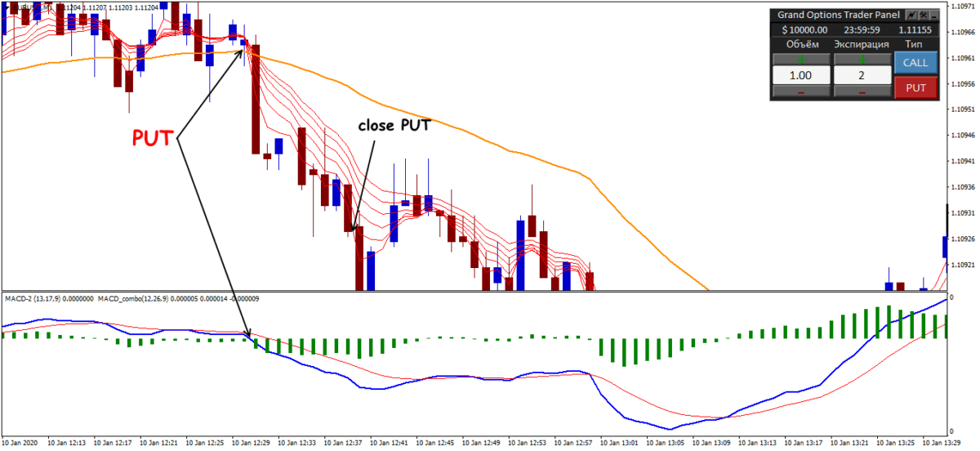Increase Объём with the green plus
The image size is (980, 451).
point(800,59)
